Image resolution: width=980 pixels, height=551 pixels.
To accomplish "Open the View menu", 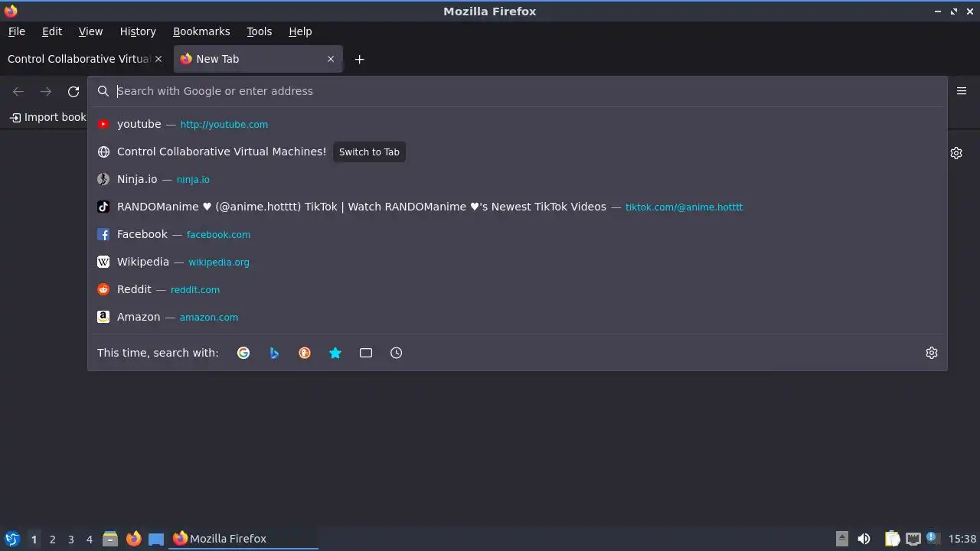I will tap(90, 31).
